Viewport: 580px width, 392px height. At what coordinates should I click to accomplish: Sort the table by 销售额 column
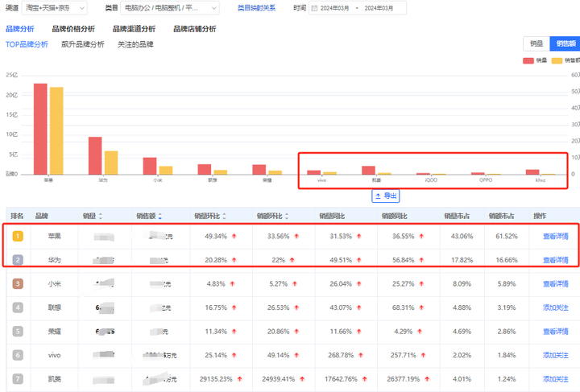pos(159,217)
